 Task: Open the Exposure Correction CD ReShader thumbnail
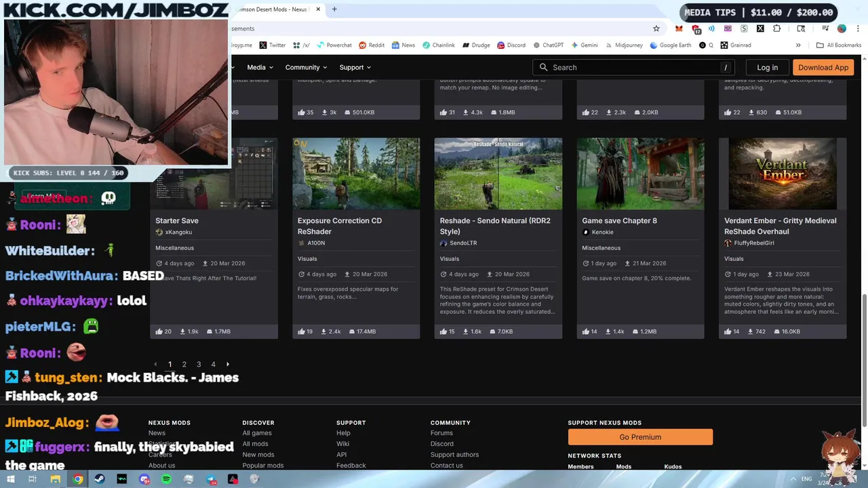356,174
